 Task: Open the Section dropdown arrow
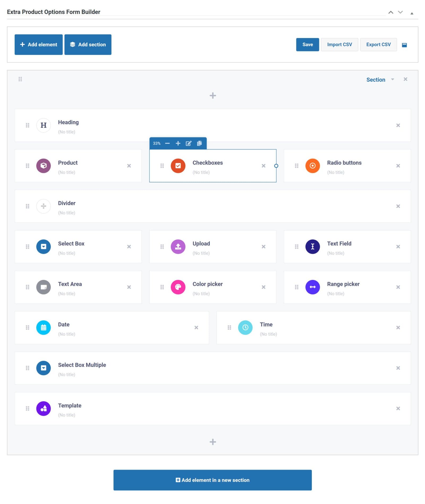(x=393, y=79)
